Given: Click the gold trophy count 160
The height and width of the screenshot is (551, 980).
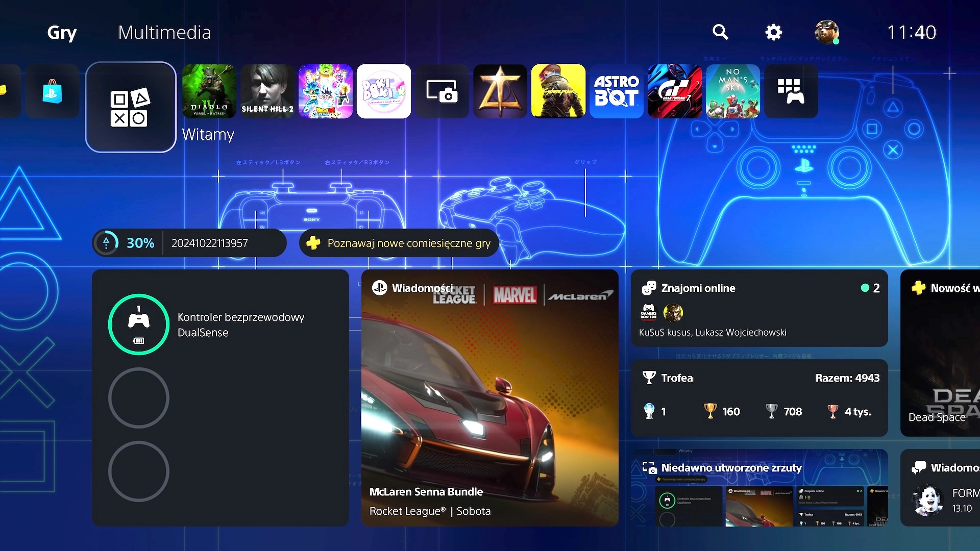Looking at the screenshot, I should [722, 411].
